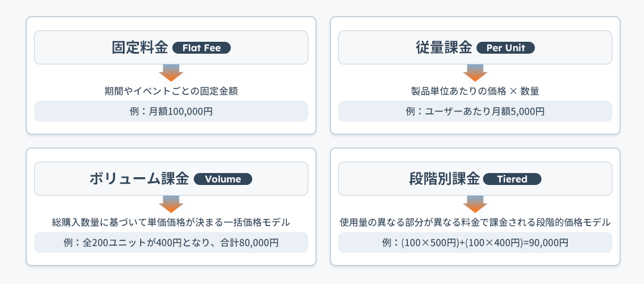Select the Flat Fee badge
This screenshot has width=644, height=284.
[201, 48]
